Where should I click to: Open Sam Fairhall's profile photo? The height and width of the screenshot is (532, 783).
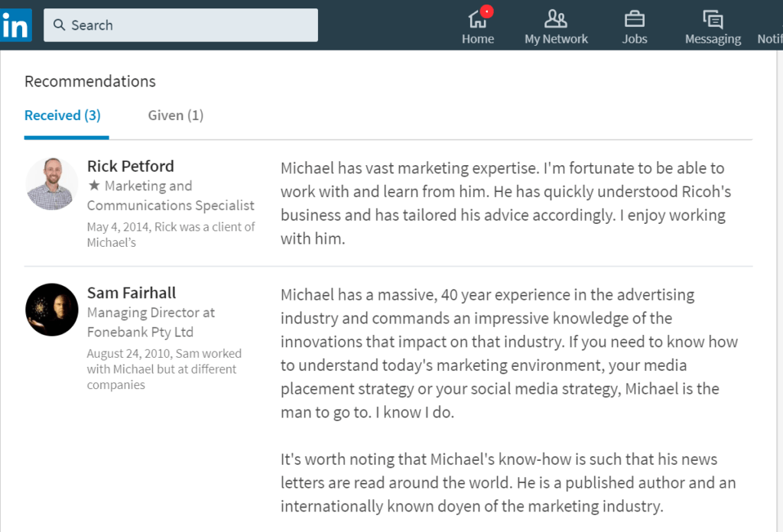52,310
